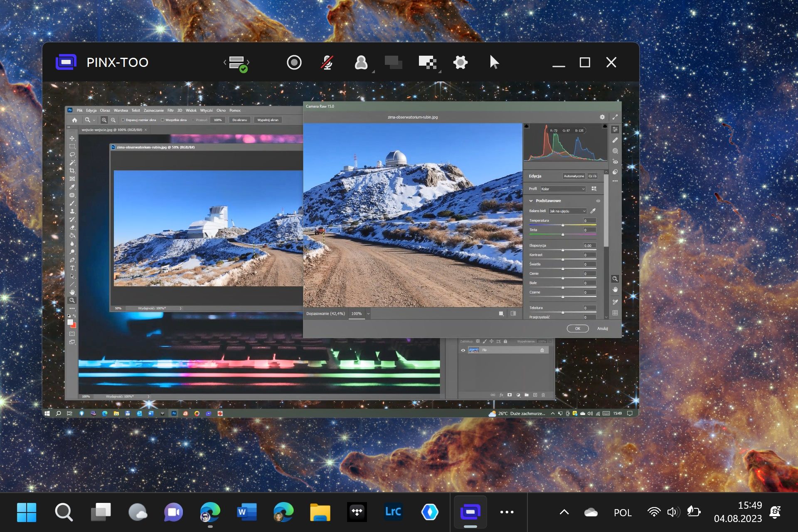The image size is (798, 532).
Task: Start recording in PINX-TOO
Action: click(294, 62)
